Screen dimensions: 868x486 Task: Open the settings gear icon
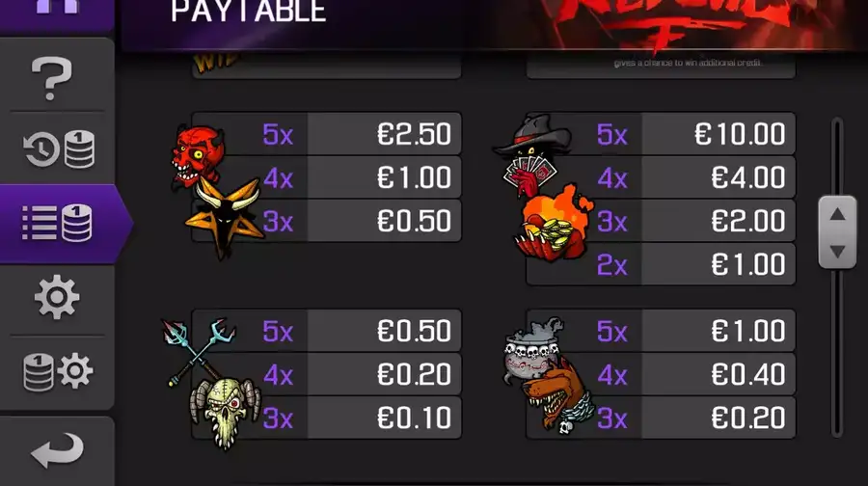(57, 297)
